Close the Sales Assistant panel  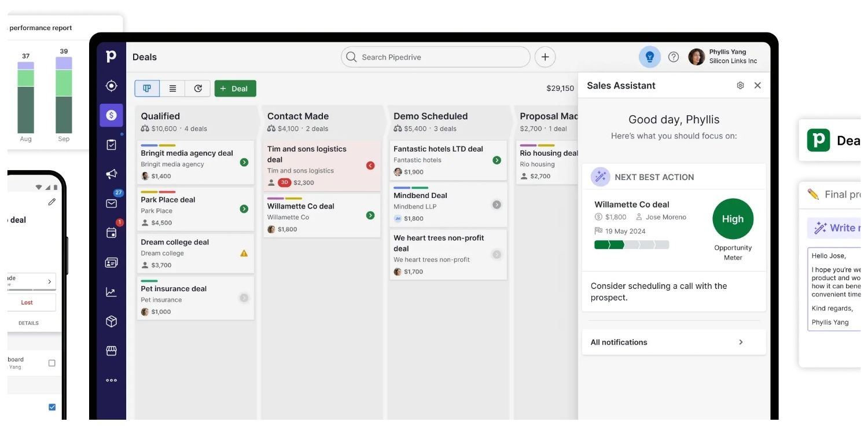tap(757, 85)
